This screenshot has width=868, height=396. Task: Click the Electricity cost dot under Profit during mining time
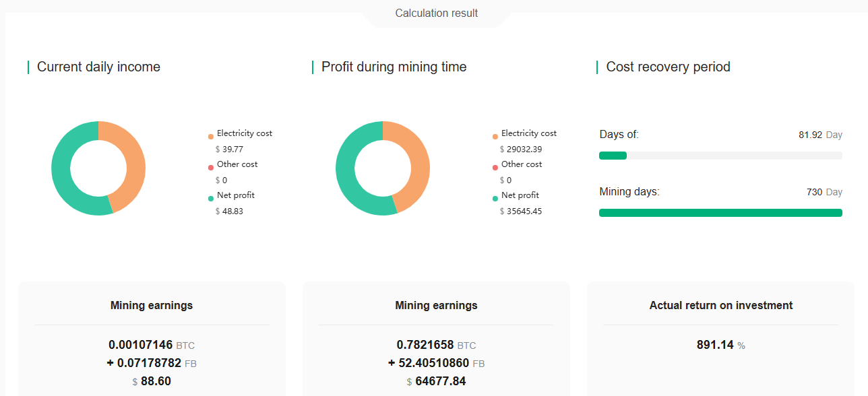coord(495,133)
